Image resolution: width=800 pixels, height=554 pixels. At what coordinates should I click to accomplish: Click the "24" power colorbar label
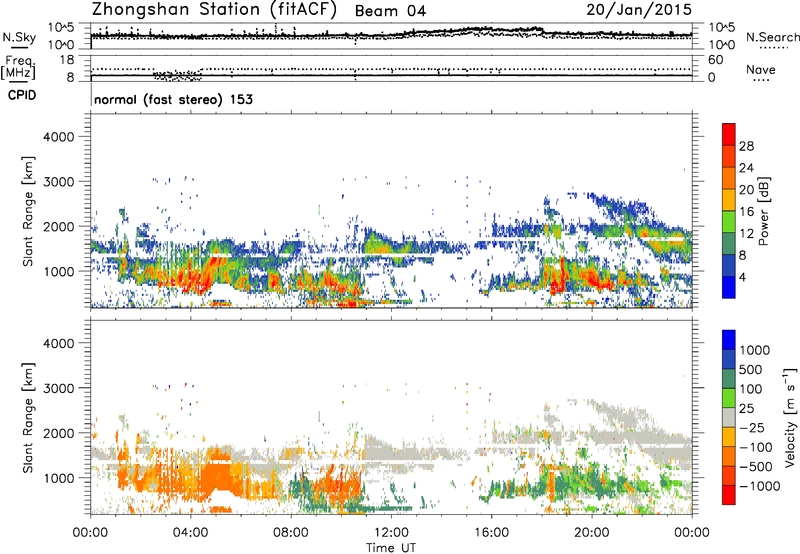click(746, 168)
